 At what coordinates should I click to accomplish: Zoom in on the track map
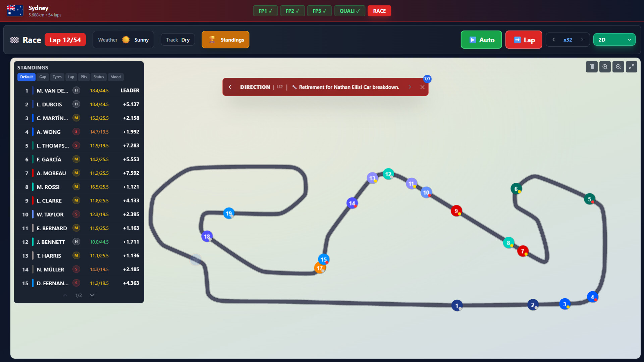(x=605, y=67)
